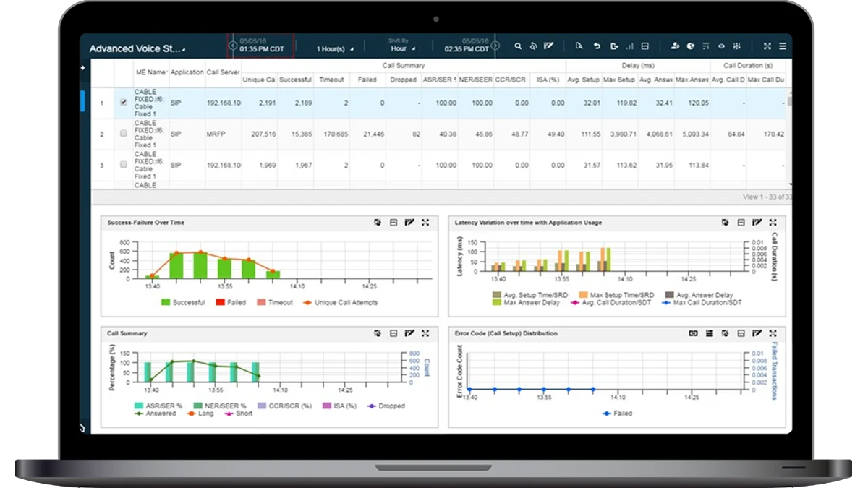Screen dimensions: 868x488
Task: Click the bar chart report icon
Action: click(x=630, y=46)
